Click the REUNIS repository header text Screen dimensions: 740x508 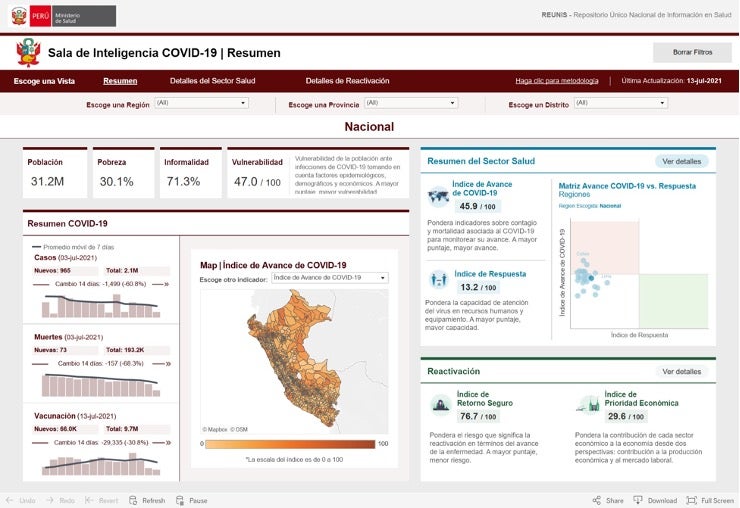tap(636, 15)
